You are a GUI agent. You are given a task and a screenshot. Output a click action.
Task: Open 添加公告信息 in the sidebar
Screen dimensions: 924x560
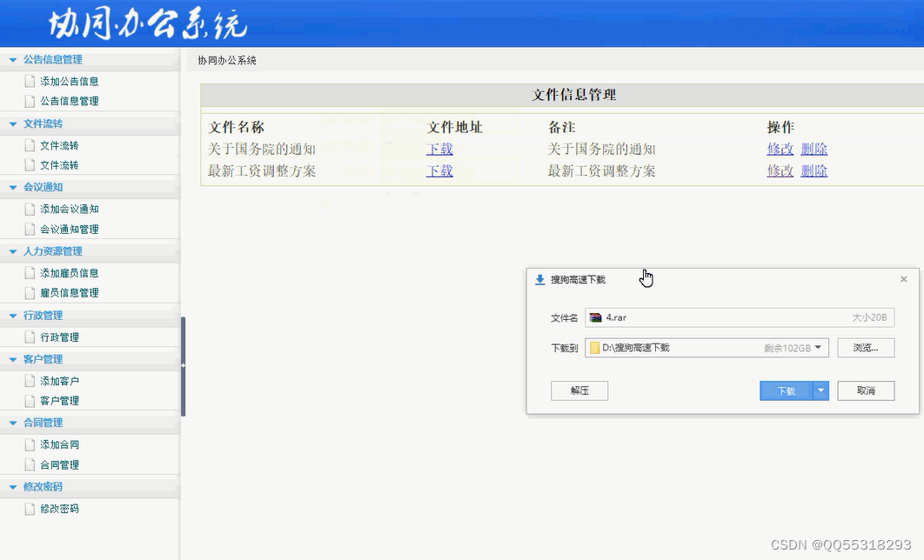point(69,81)
